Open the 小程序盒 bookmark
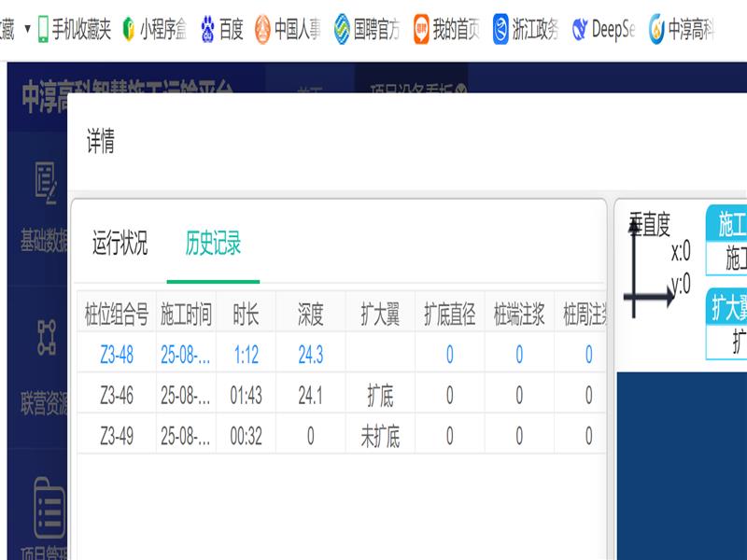The image size is (747, 560). [x=129, y=29]
